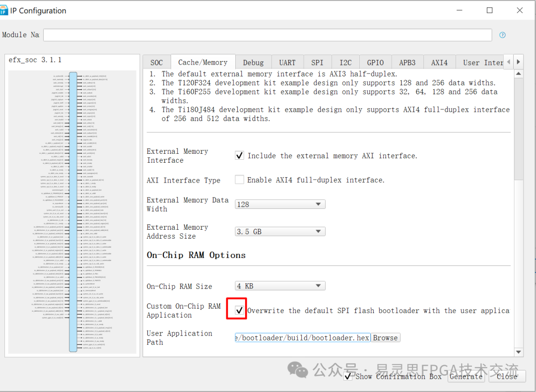Screen dimensions: 536x392
Task: Click the Browse button for application path
Action: click(x=385, y=338)
